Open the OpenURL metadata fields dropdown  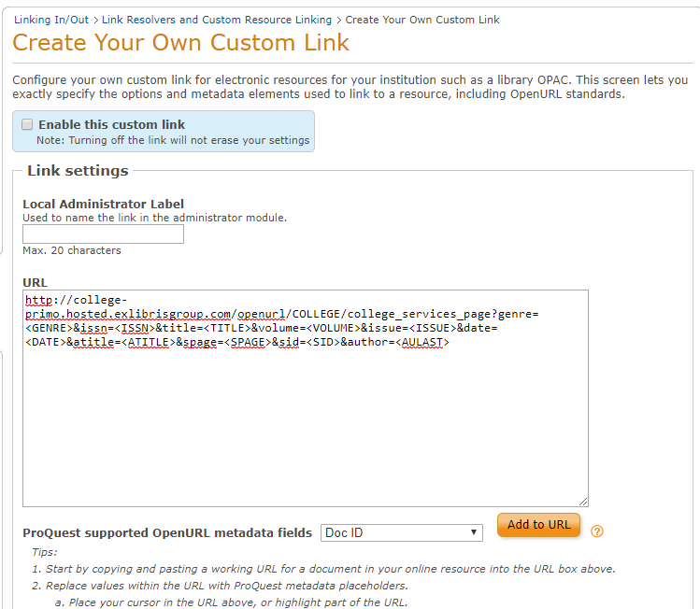[x=401, y=532]
